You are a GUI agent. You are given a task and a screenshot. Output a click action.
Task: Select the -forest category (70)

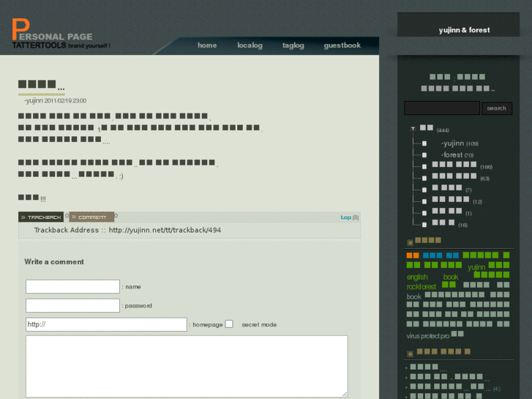[457, 155]
